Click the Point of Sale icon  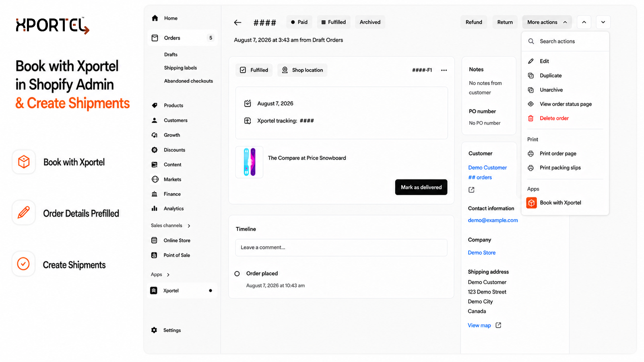tap(154, 255)
